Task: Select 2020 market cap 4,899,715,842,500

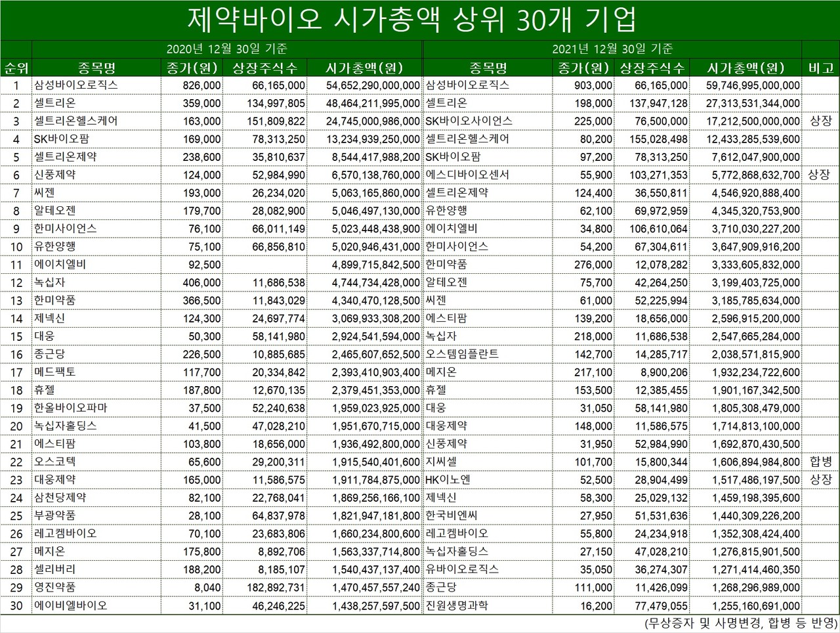Action: (376, 265)
